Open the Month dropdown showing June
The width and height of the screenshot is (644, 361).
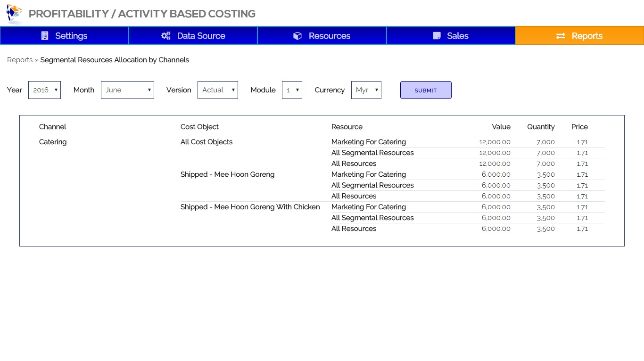[127, 90]
